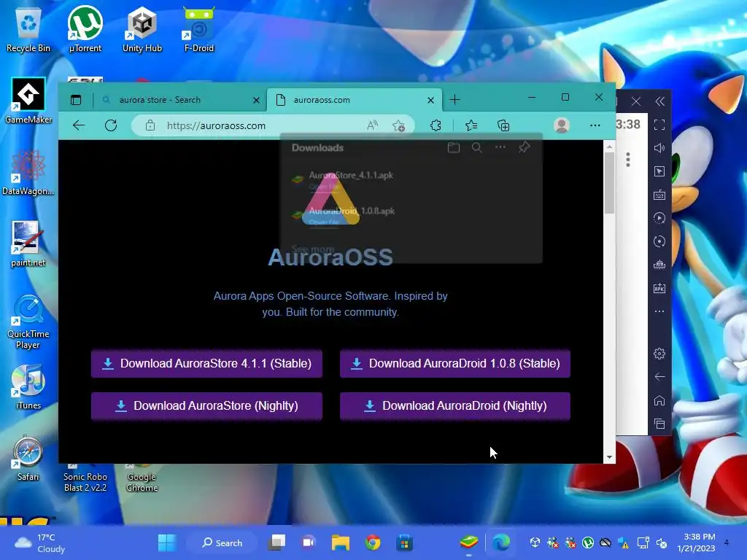The width and height of the screenshot is (747, 560).
Task: Open Windows Start menu
Action: (167, 542)
